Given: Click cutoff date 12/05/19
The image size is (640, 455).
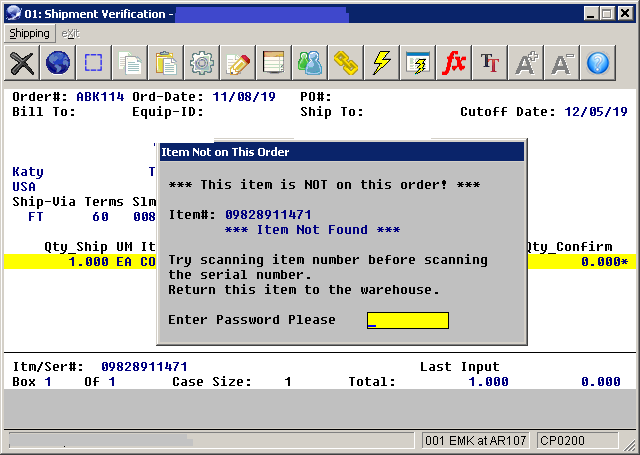Looking at the screenshot, I should click(596, 112).
